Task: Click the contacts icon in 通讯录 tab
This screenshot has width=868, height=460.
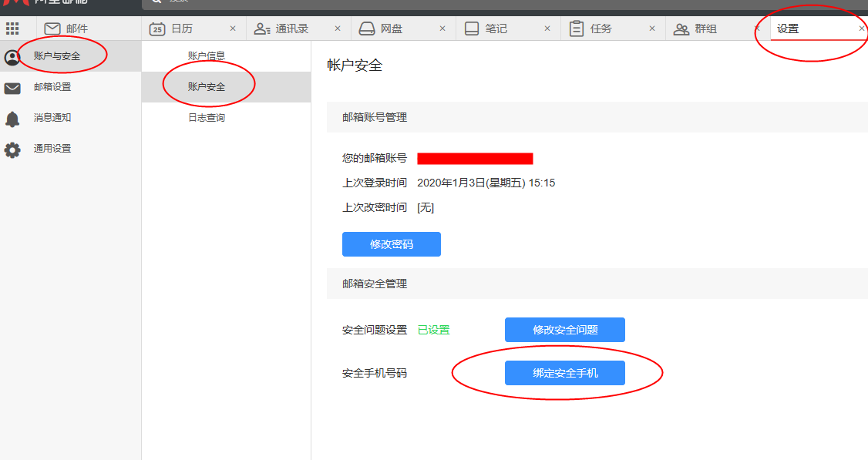Action: point(262,29)
